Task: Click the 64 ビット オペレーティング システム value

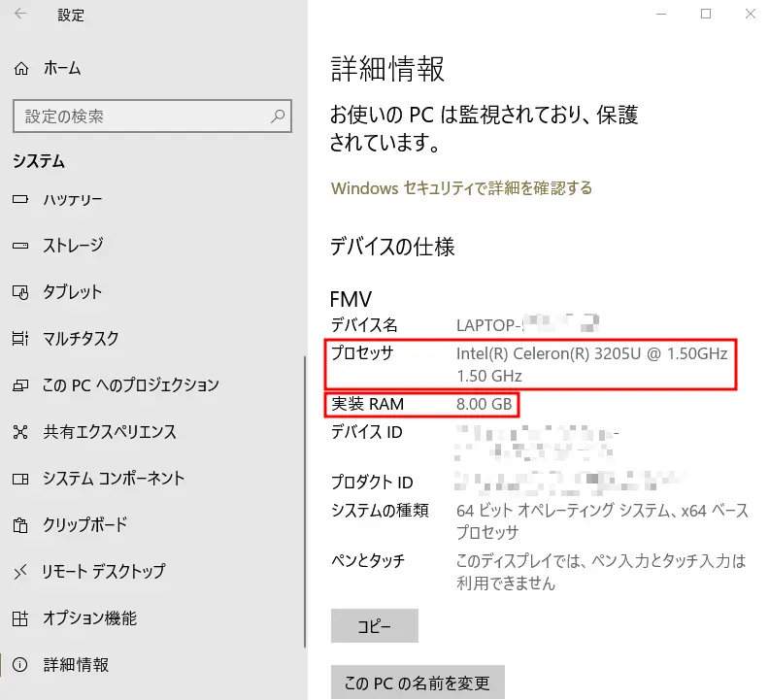Action: point(602,521)
